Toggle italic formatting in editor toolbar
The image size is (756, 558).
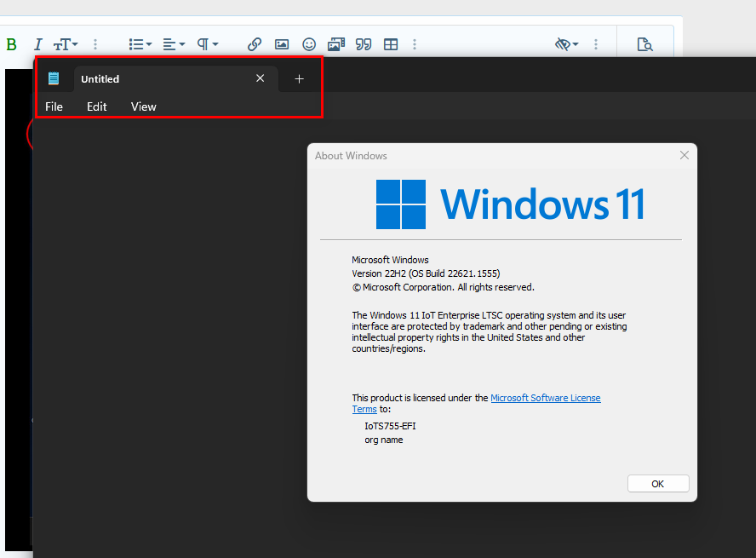click(38, 44)
